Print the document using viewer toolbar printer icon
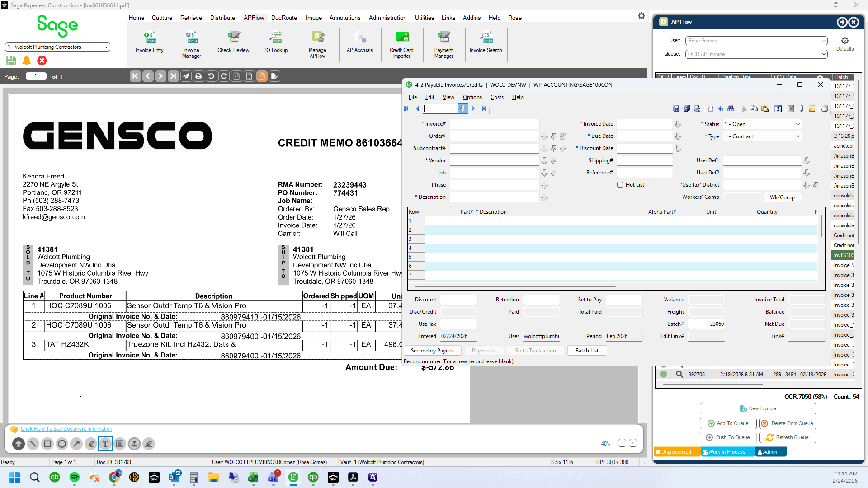Viewport: 868px width, 488px height. (198, 76)
